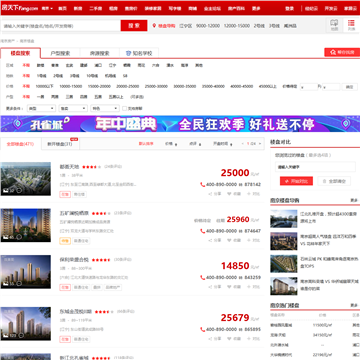Viewport: 360px width, 360px height.
Task: Open the city selector dropdown 南京
Action: click(47, 8)
